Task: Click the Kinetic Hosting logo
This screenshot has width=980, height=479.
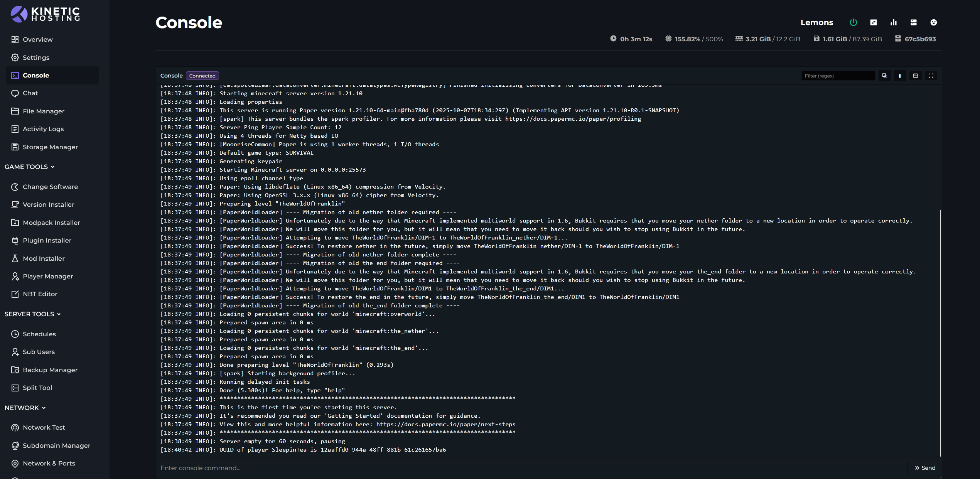Action: [x=46, y=14]
